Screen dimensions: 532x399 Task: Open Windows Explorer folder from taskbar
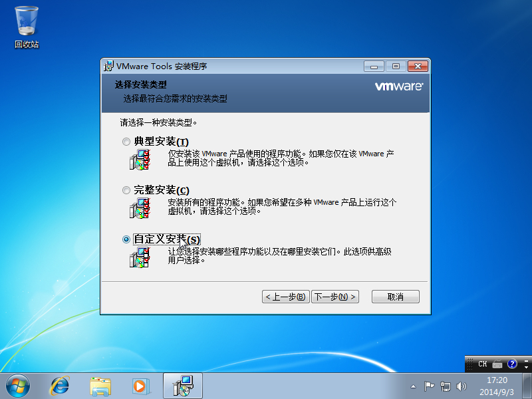coord(100,386)
